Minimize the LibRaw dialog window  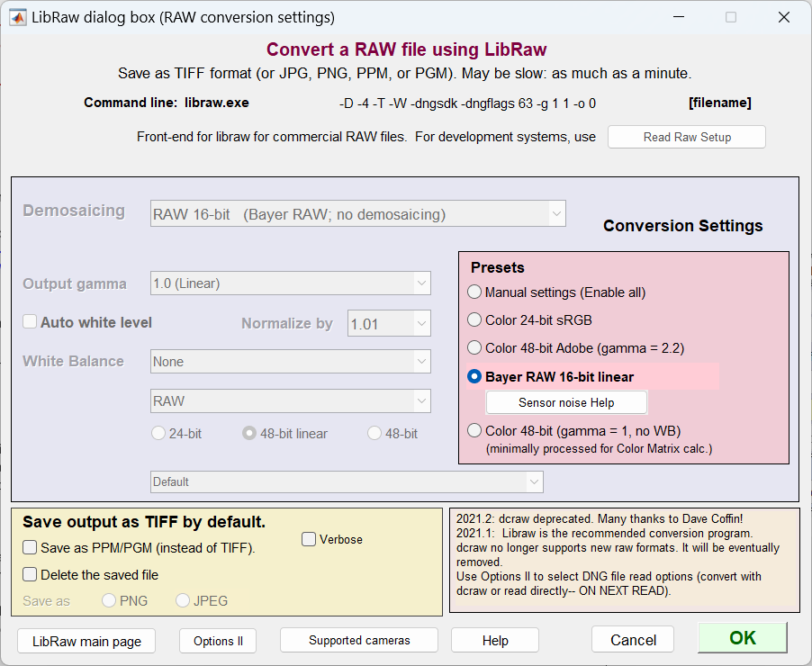679,17
